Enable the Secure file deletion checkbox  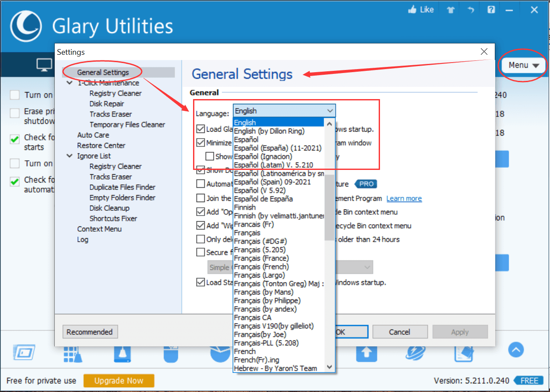[x=200, y=252]
